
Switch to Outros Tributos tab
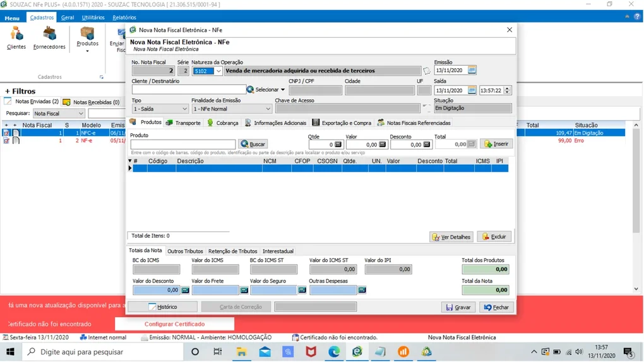(x=185, y=251)
